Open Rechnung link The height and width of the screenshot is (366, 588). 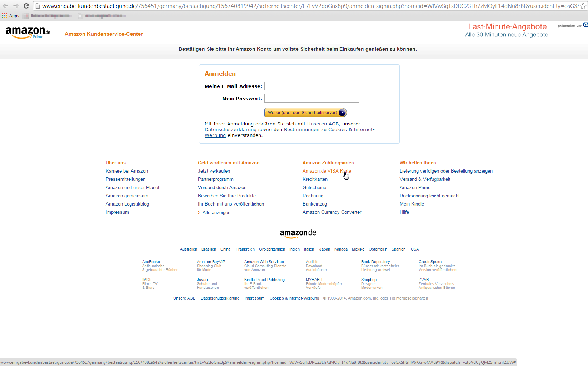tap(313, 196)
